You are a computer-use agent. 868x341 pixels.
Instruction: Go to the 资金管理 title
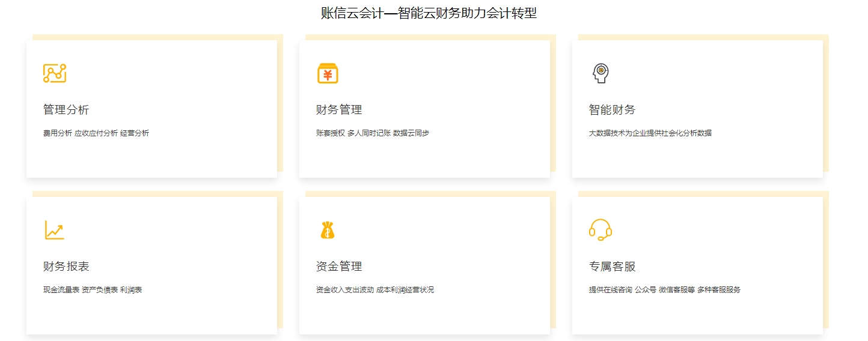pos(339,267)
